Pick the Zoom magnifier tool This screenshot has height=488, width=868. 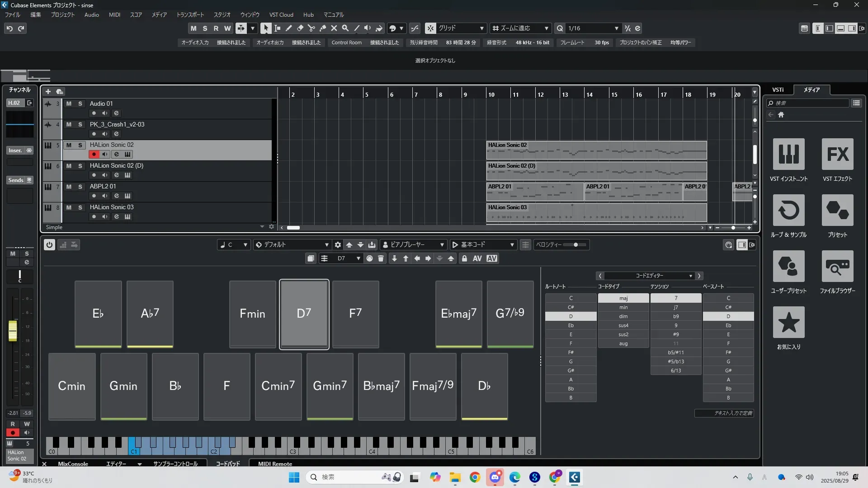point(345,28)
